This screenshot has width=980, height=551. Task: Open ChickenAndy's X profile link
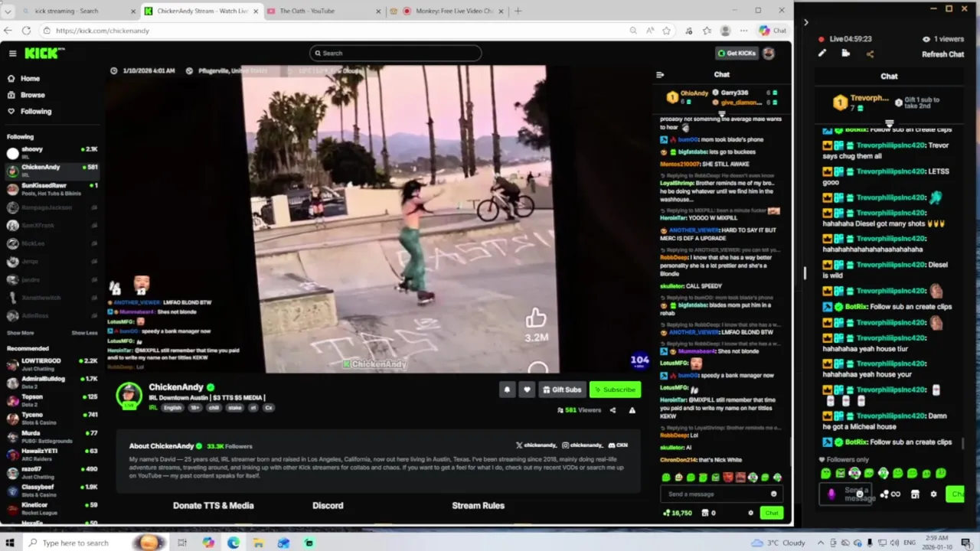click(x=536, y=445)
